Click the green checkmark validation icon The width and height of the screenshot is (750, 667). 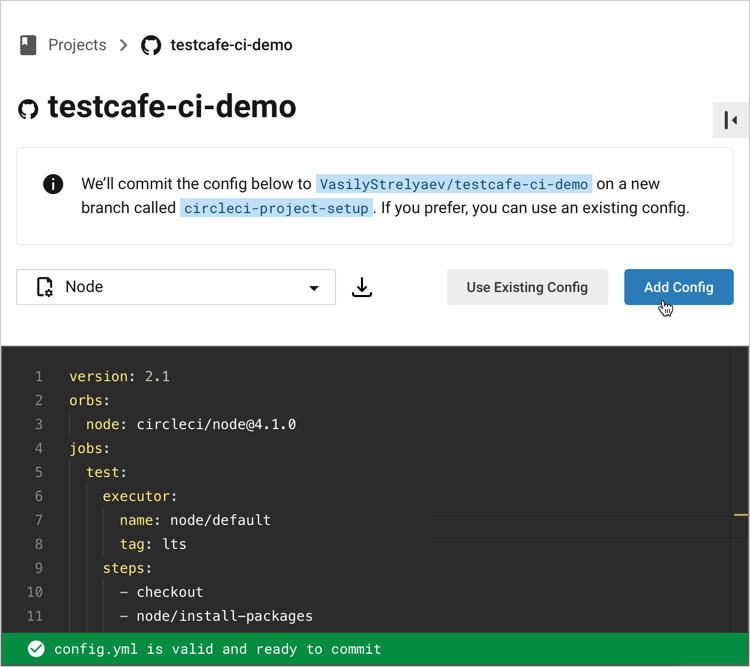(x=36, y=649)
